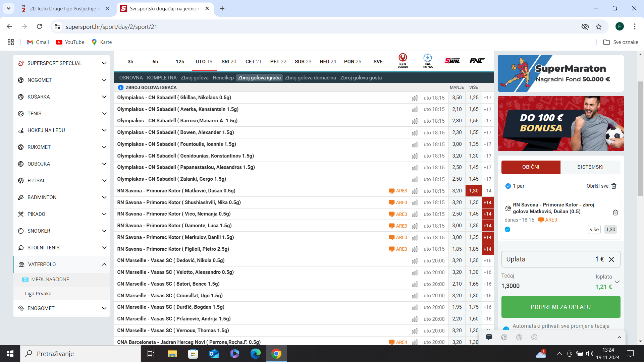The height and width of the screenshot is (362, 644).
Task: Select SVE days tab
Action: tap(378, 62)
